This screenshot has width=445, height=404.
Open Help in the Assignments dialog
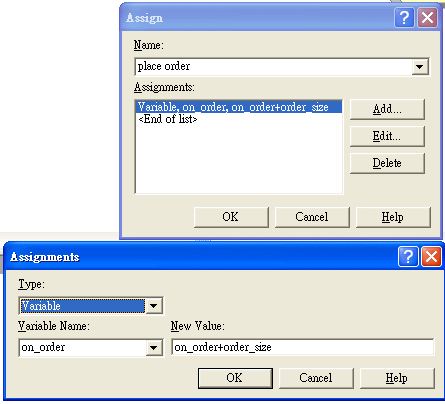click(397, 378)
